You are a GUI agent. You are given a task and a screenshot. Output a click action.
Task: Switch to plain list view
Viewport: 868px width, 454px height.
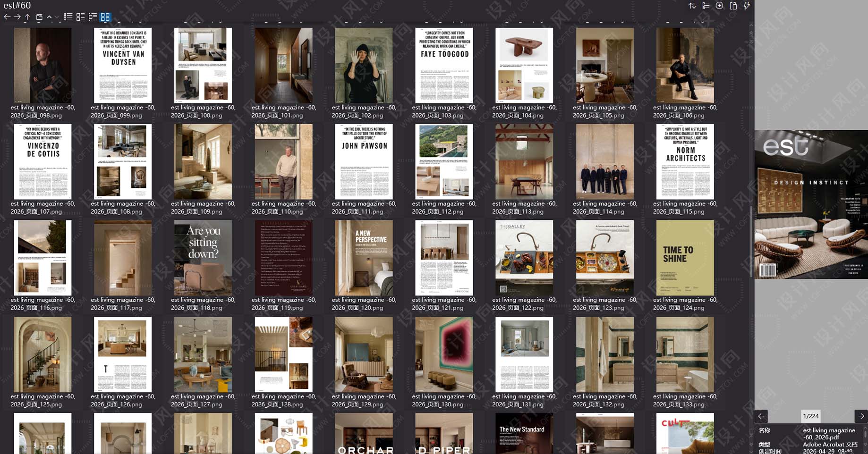(x=68, y=17)
